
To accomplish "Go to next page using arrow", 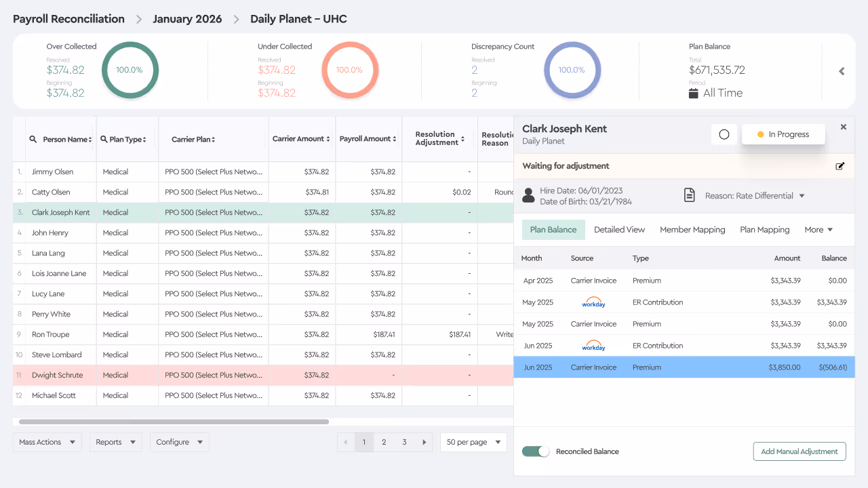I will [425, 442].
